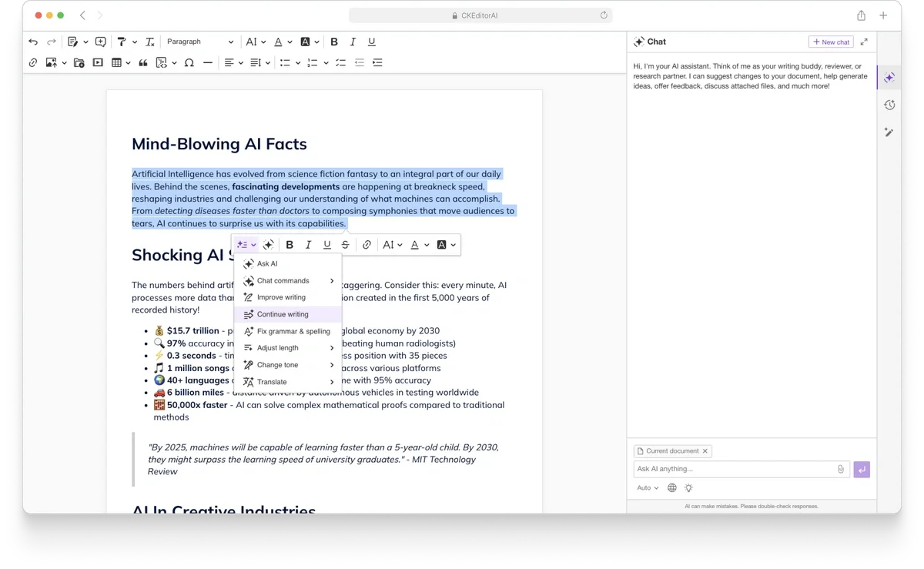
Task: Open the chat history sidebar icon
Action: pyautogui.click(x=889, y=105)
